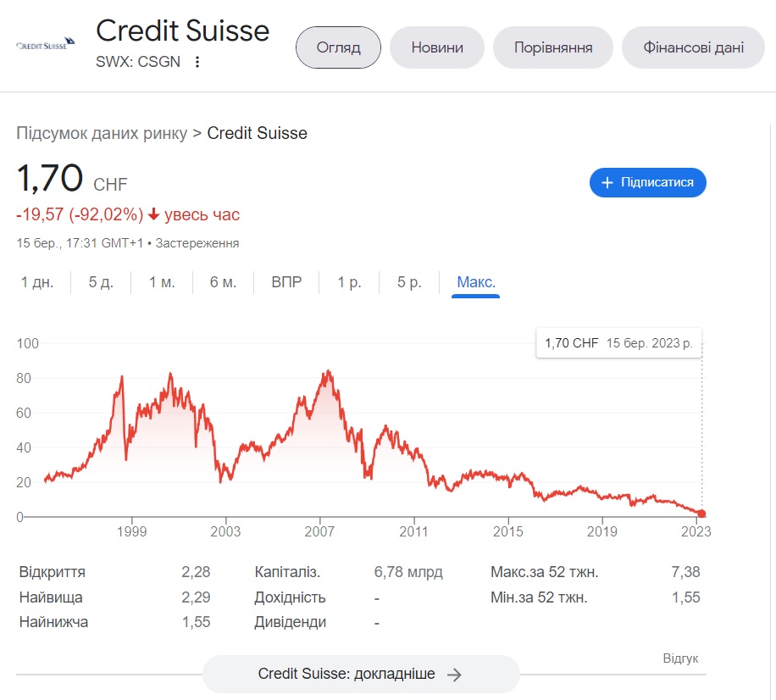Viewport: 776px width, 700px height.
Task: Click the Credit Suisse logo
Action: [x=46, y=44]
